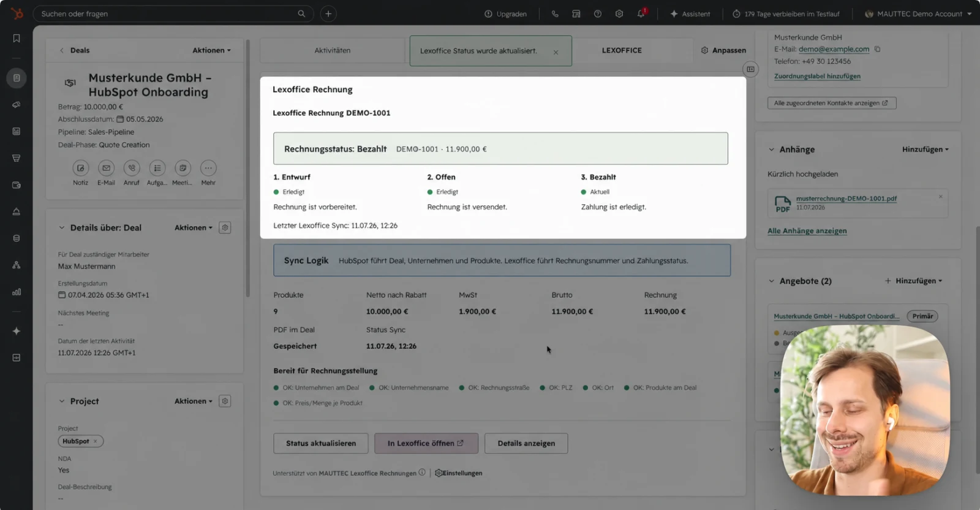The width and height of the screenshot is (980, 510).
Task: Open the Breeze AI sparkle sidebar icon
Action: [x=17, y=331]
